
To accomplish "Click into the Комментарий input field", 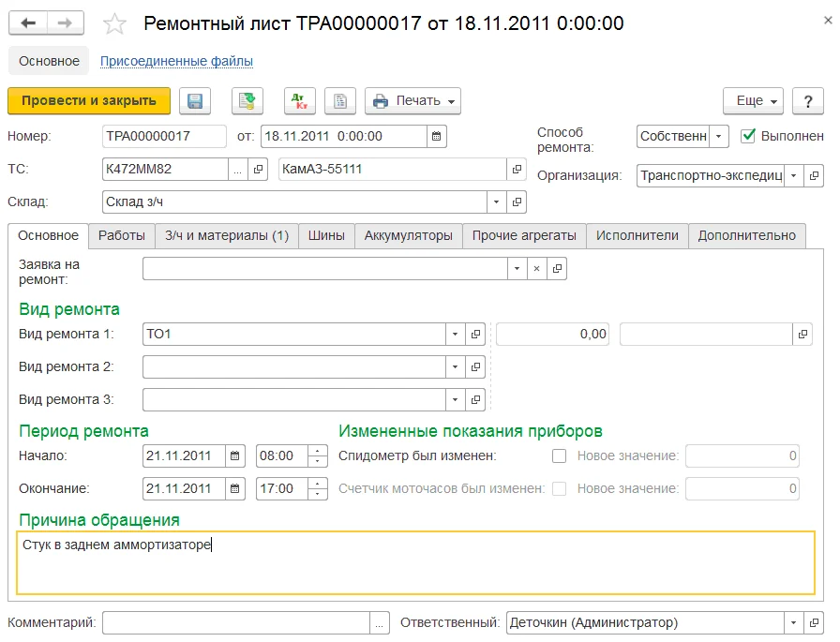I will pos(236,622).
